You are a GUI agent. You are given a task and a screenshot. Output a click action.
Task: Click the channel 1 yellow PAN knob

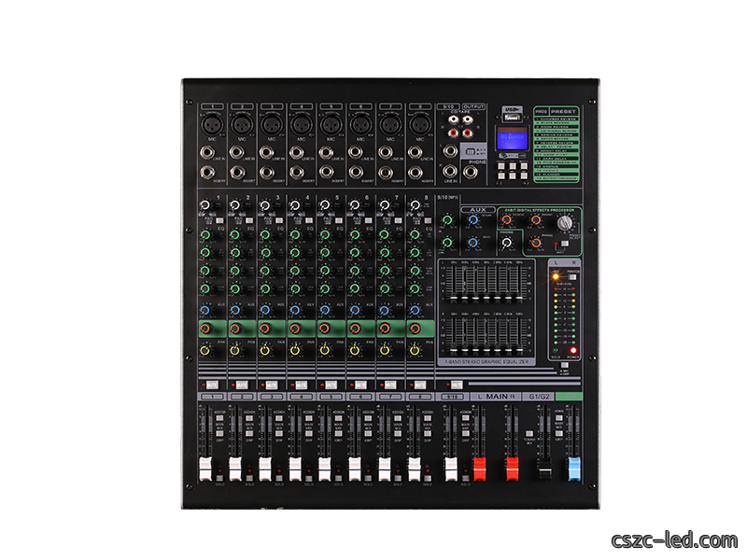click(x=204, y=351)
